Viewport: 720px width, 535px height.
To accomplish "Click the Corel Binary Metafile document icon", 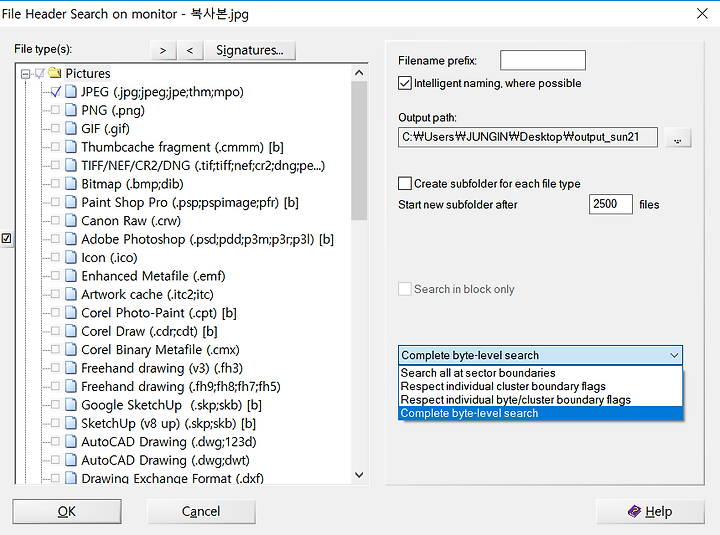I will tap(71, 349).
